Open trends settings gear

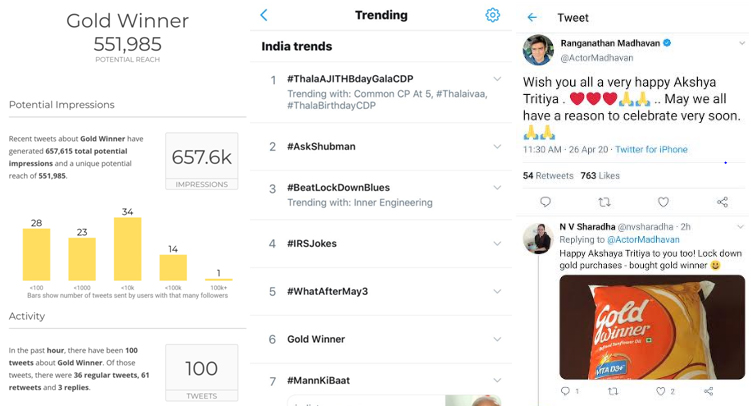[x=492, y=15]
